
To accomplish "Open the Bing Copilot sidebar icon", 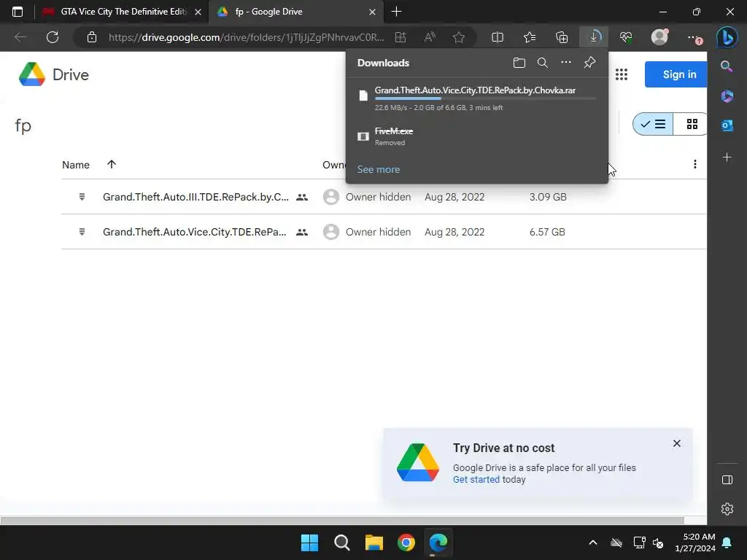I will [x=727, y=37].
